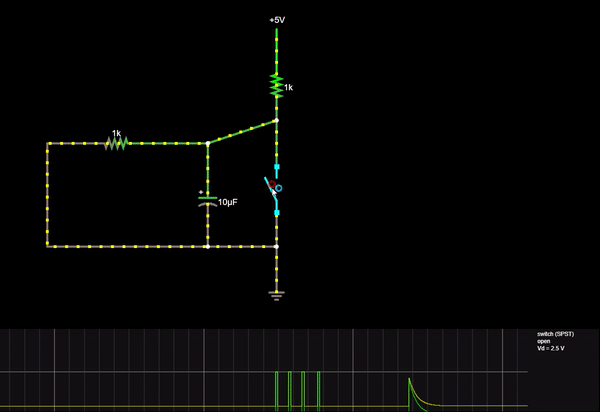
Task: Select the 10µF capacitor
Action: coord(208,202)
